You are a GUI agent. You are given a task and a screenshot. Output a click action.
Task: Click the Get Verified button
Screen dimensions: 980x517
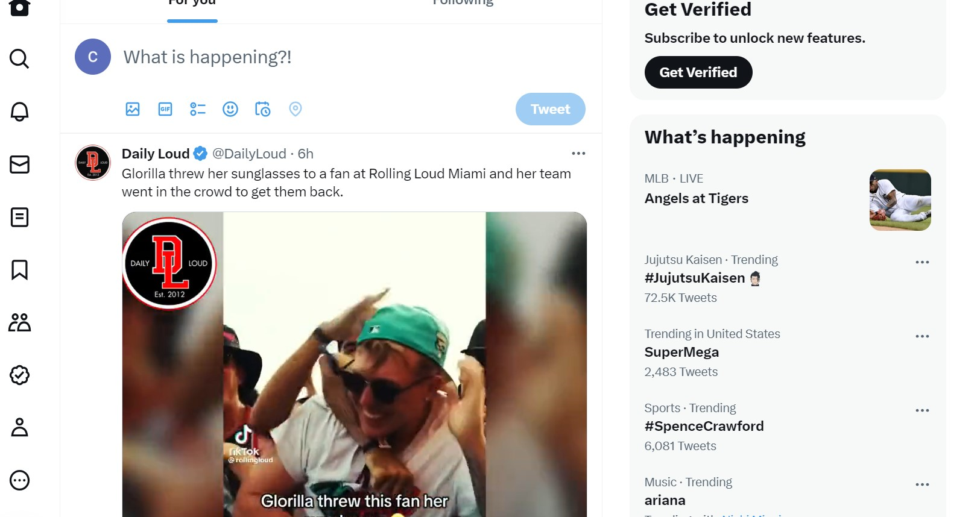pyautogui.click(x=698, y=72)
